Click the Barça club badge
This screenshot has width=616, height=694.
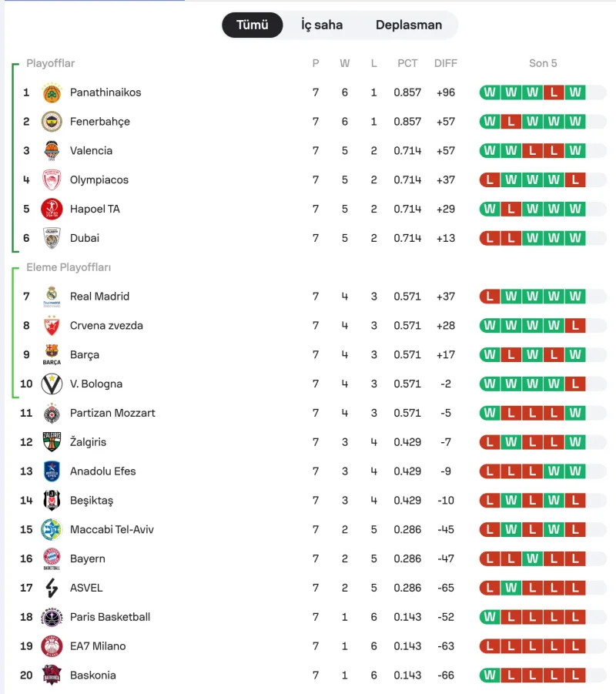52,354
